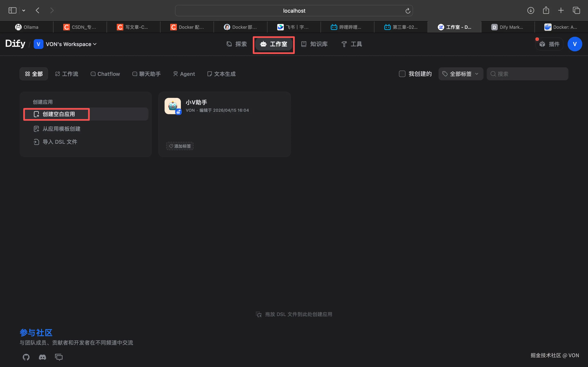The height and width of the screenshot is (367, 588).
Task: Filter apps by Chatflow tab
Action: [105, 74]
